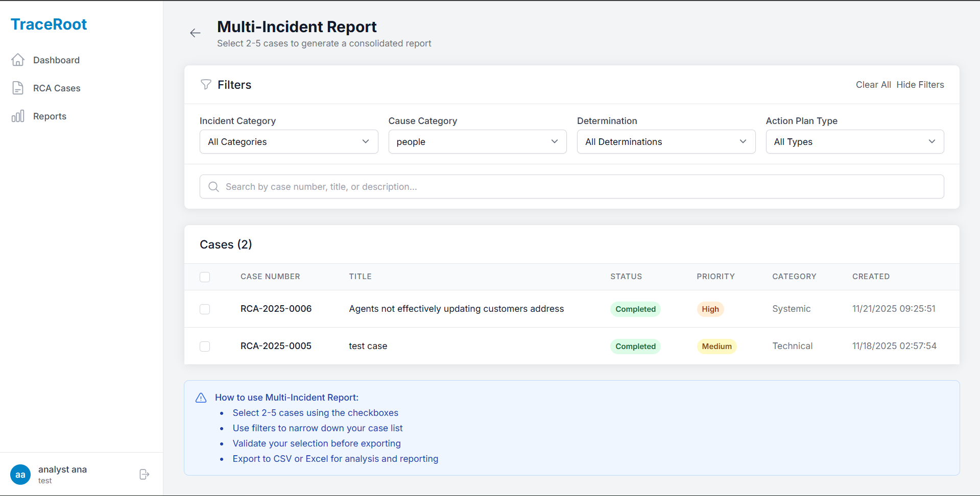Open the Determination dropdown
Image resolution: width=980 pixels, height=496 pixels.
[665, 142]
